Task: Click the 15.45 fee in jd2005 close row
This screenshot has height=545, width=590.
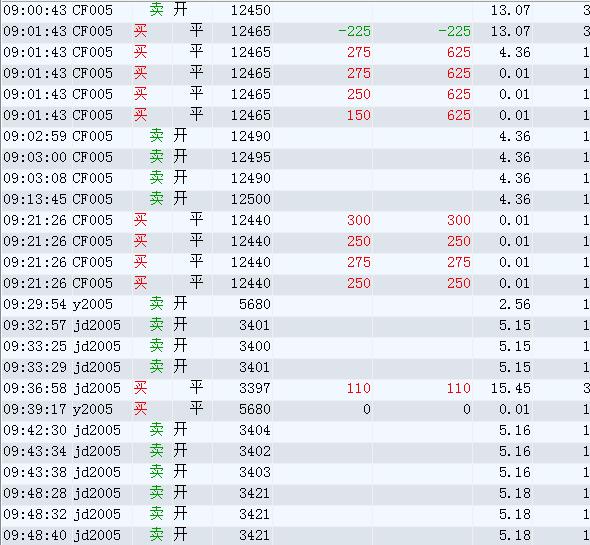Action: click(511, 388)
